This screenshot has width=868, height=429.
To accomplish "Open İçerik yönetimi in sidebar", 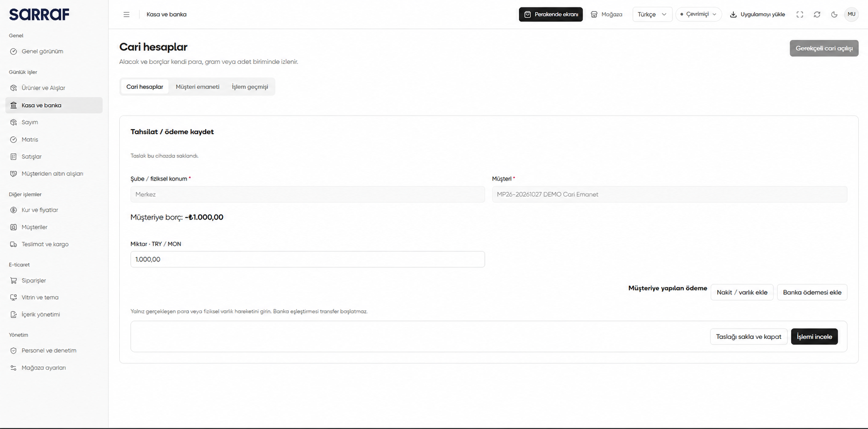I will click(x=54, y=315).
